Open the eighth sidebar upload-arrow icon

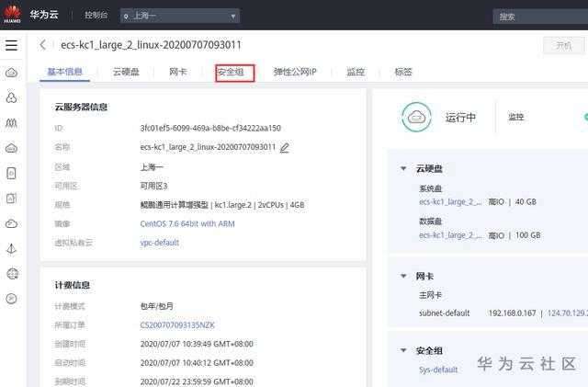click(x=11, y=248)
